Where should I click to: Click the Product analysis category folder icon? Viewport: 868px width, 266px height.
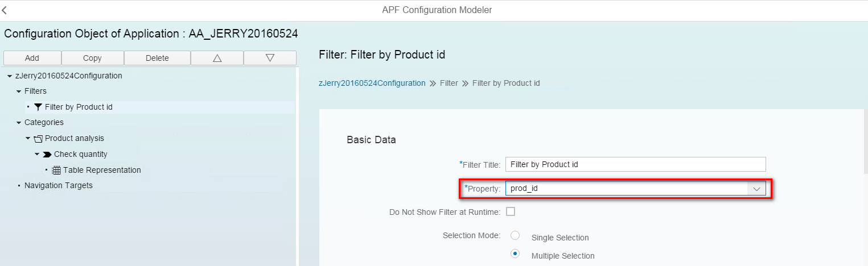[38, 138]
